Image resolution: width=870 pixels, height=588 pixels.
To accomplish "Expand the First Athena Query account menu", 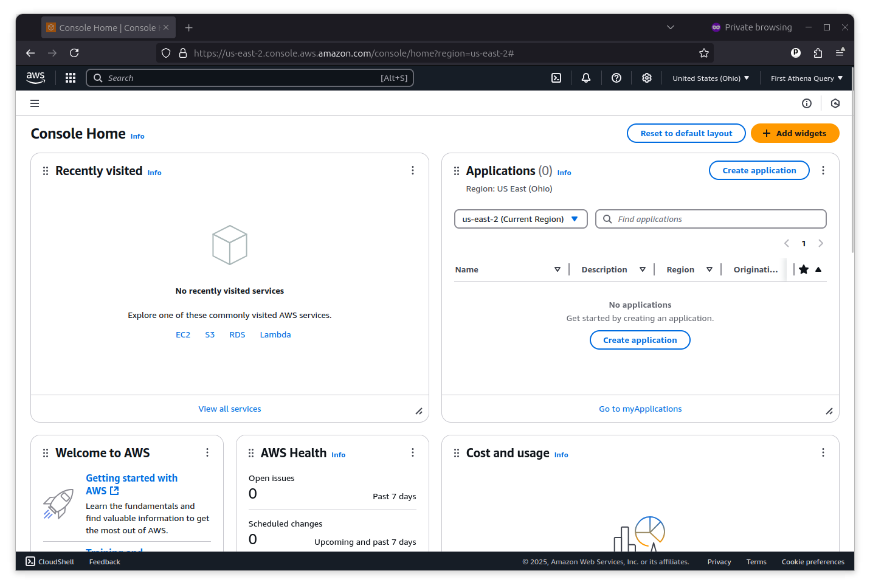I will (806, 78).
